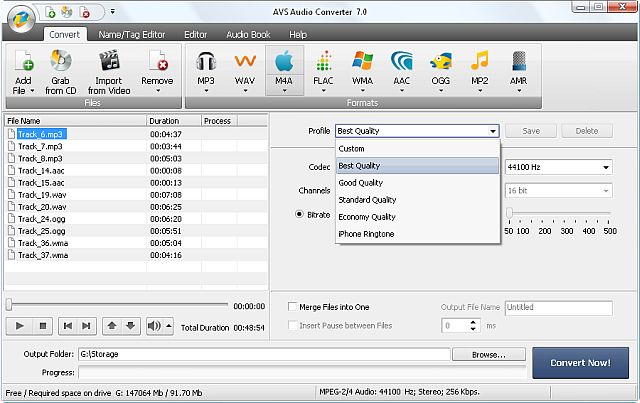The width and height of the screenshot is (640, 403).
Task: Expand the volume slider arrow
Action: 169,326
